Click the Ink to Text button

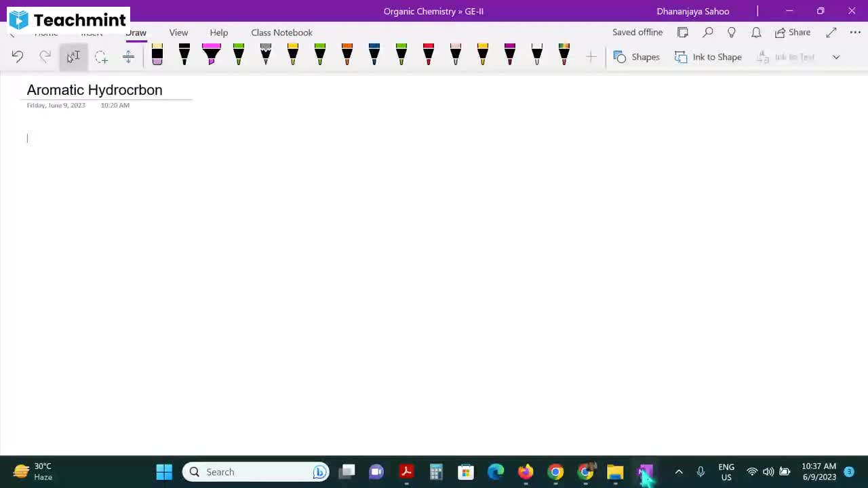coord(785,57)
